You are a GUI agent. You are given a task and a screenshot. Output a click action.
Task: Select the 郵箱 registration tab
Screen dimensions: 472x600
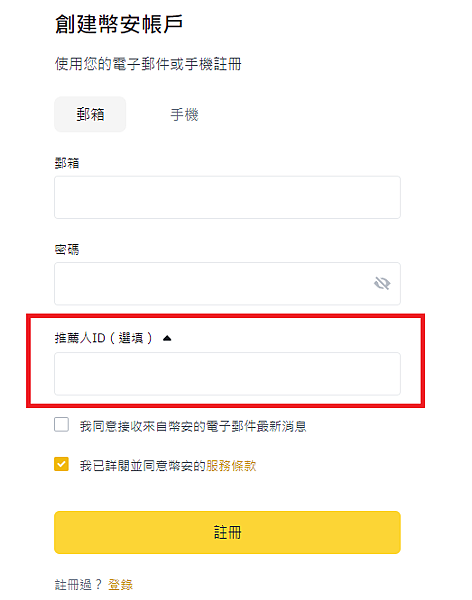90,114
